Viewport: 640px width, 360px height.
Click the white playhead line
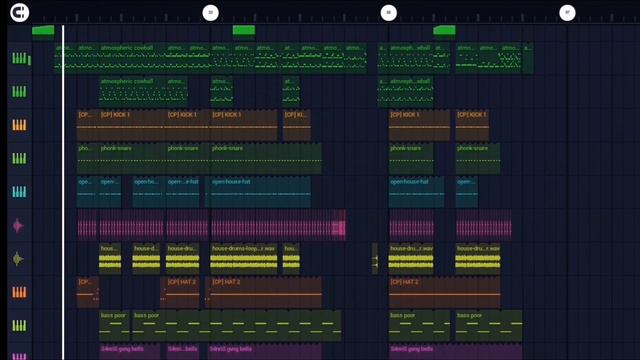click(x=63, y=192)
